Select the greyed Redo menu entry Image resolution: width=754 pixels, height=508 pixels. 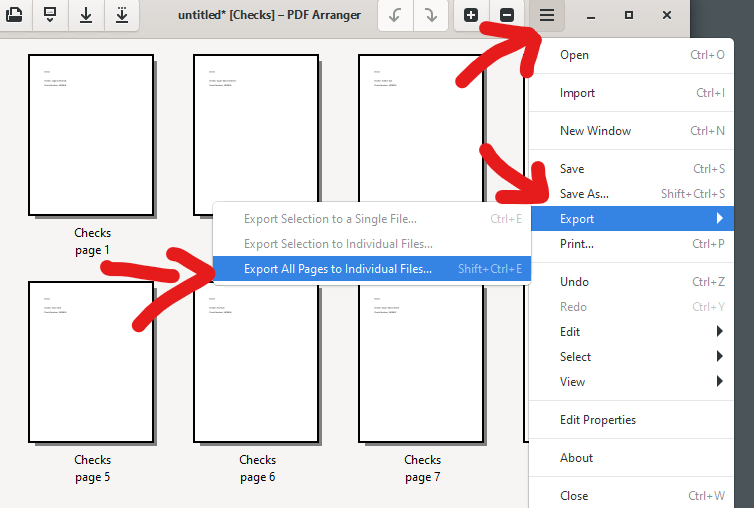632,307
